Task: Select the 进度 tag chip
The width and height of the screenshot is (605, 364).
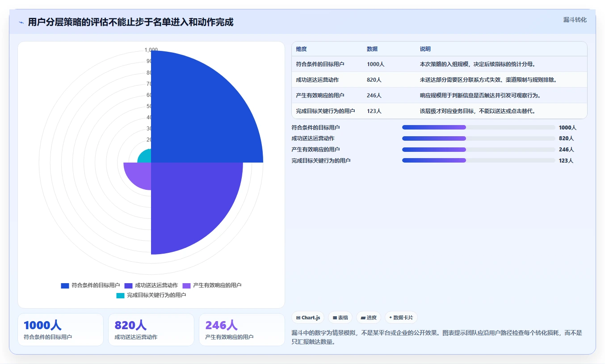Action: pyautogui.click(x=369, y=318)
